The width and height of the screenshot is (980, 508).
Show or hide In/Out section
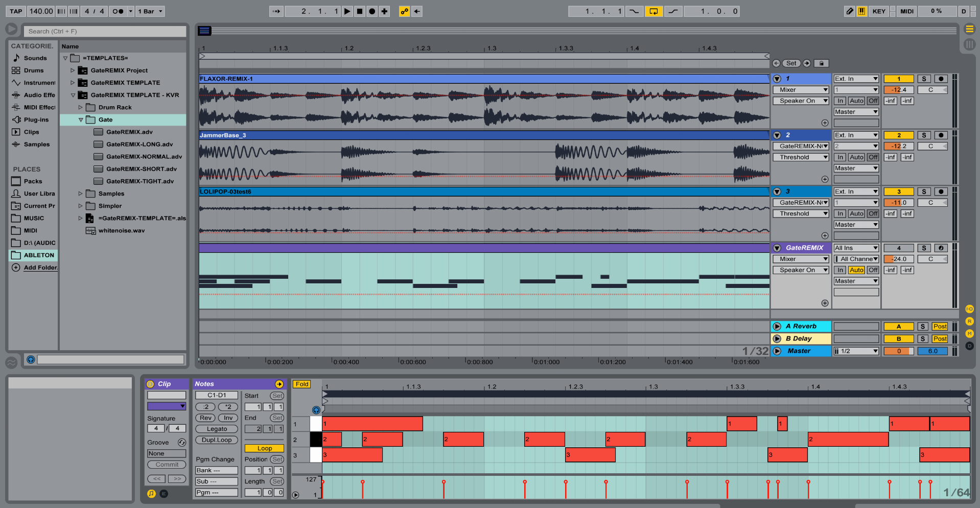click(x=969, y=309)
